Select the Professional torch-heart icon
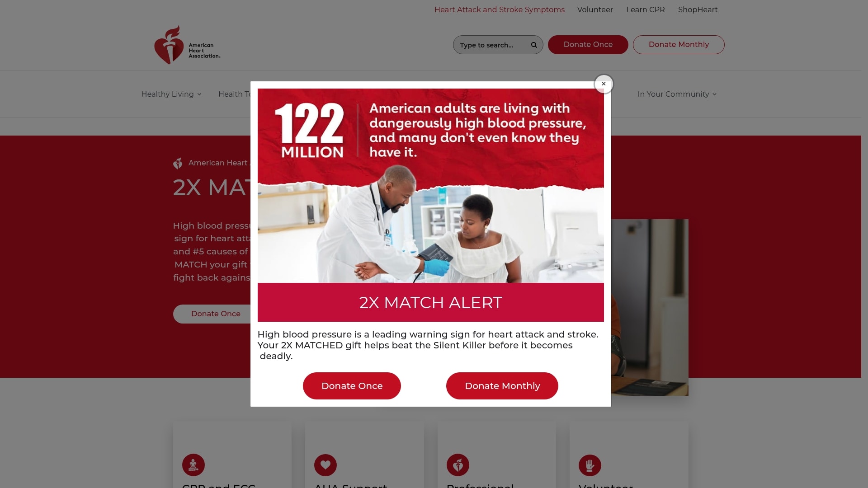The image size is (868, 488). (458, 465)
